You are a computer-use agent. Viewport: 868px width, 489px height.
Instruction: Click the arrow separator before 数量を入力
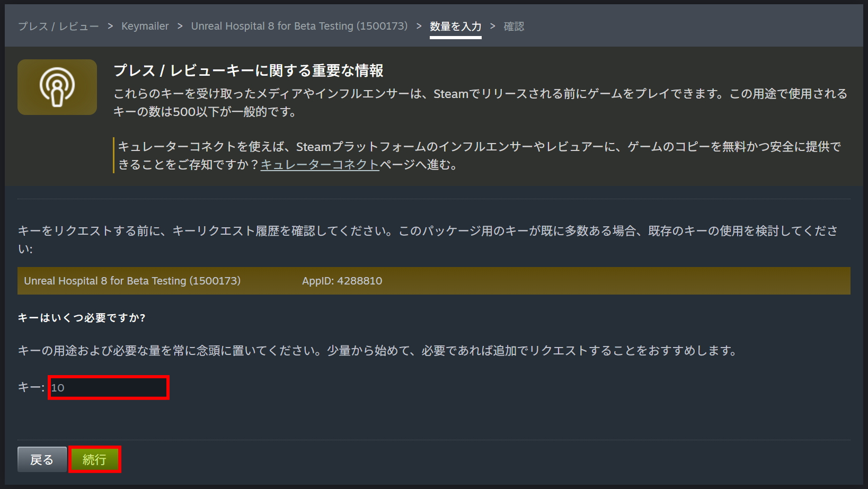tap(419, 26)
